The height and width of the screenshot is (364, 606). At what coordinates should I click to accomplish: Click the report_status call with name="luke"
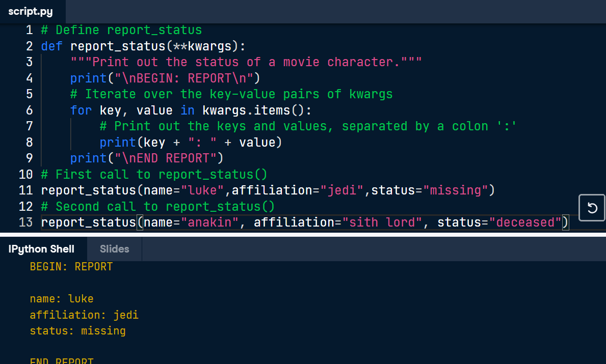[268, 190]
